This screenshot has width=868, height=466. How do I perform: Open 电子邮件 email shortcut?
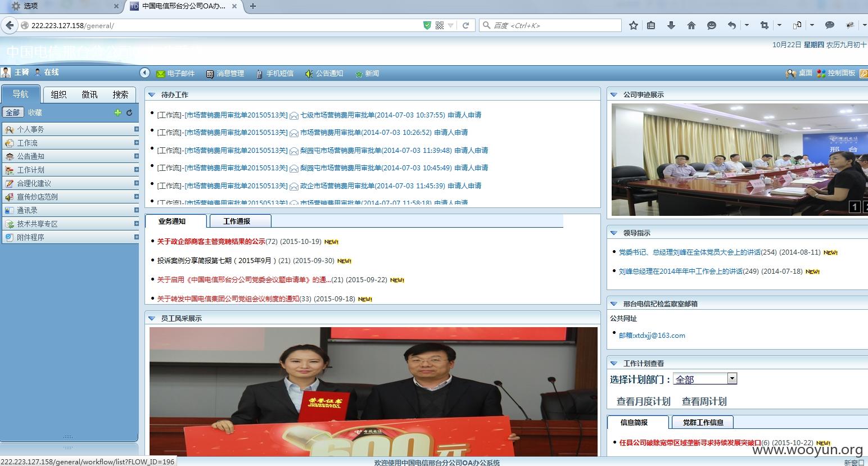coord(175,74)
